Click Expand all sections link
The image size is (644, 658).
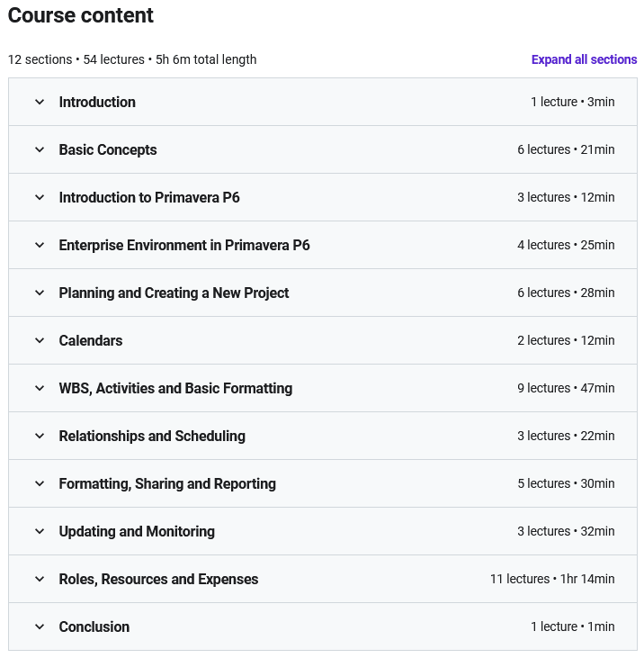click(584, 59)
